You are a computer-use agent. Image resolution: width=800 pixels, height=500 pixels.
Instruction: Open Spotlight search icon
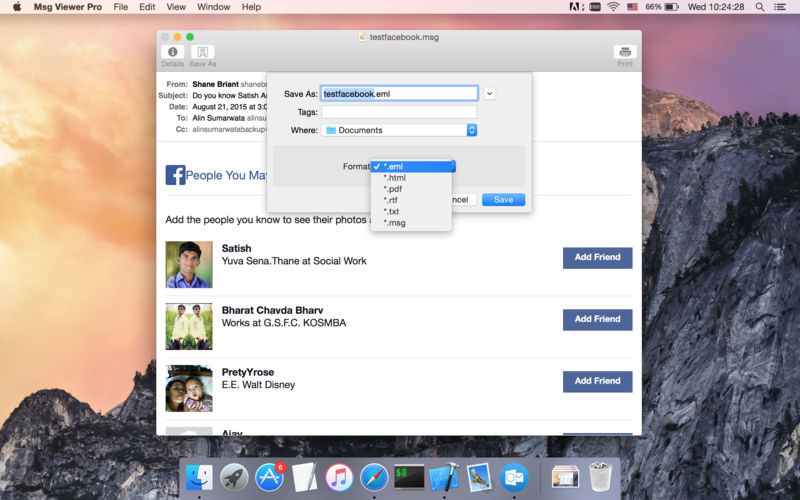click(x=760, y=7)
